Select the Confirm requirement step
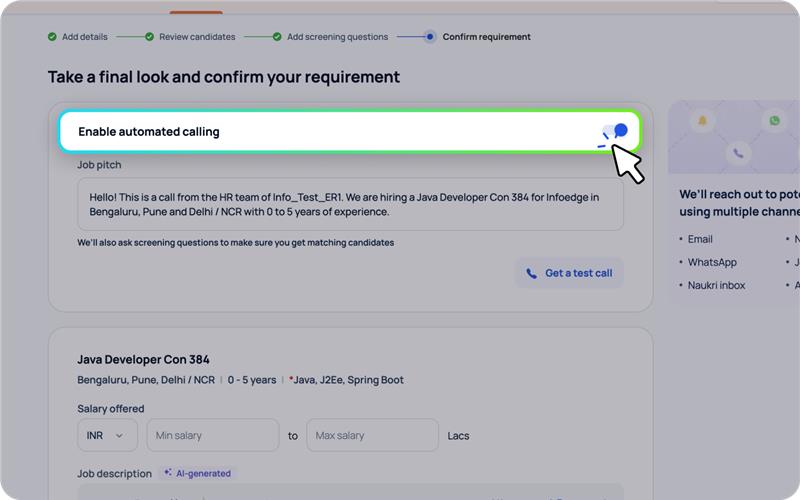Viewport: 800px width, 500px height. pos(486,37)
